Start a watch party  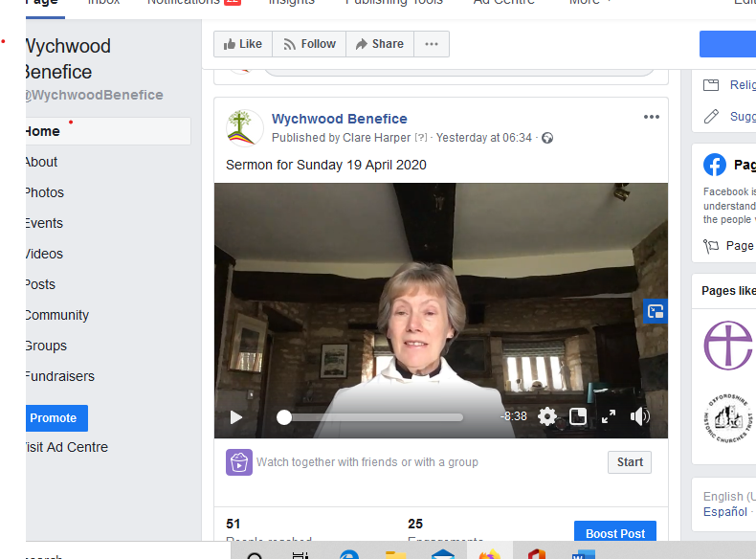(x=630, y=462)
